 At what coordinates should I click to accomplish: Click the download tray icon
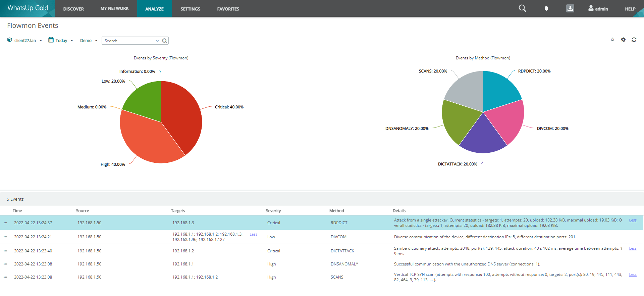570,8
